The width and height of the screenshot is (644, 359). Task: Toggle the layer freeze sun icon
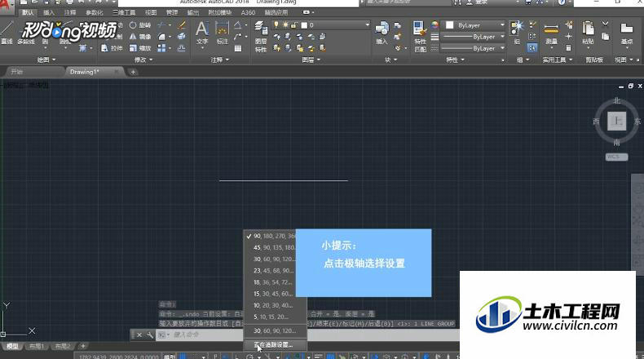coord(285,25)
